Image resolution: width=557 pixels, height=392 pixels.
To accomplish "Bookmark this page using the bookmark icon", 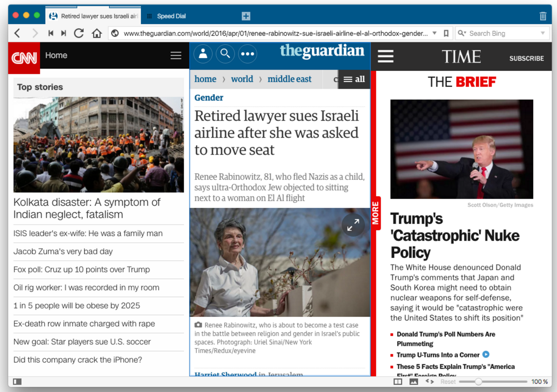I will (x=446, y=33).
